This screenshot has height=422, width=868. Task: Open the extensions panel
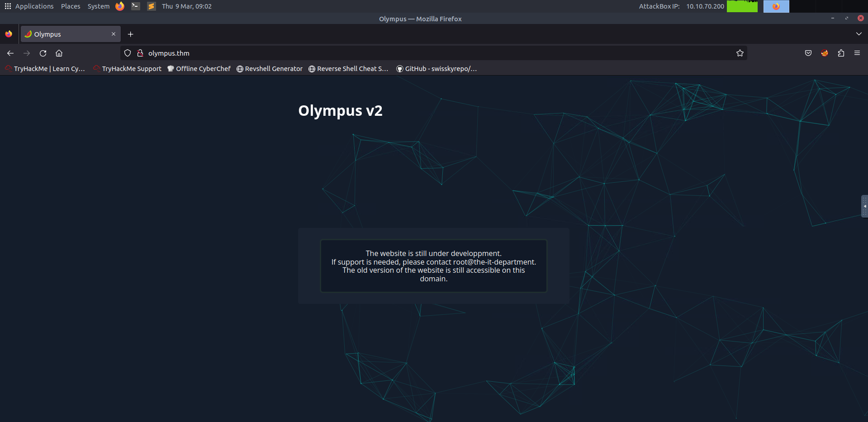(841, 53)
